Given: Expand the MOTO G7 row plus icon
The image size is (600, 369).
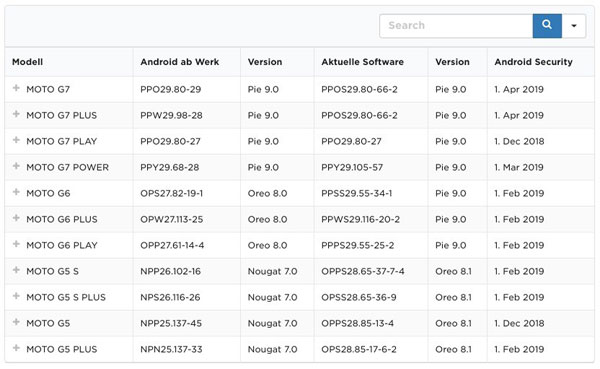Looking at the screenshot, I should click(x=16, y=88).
